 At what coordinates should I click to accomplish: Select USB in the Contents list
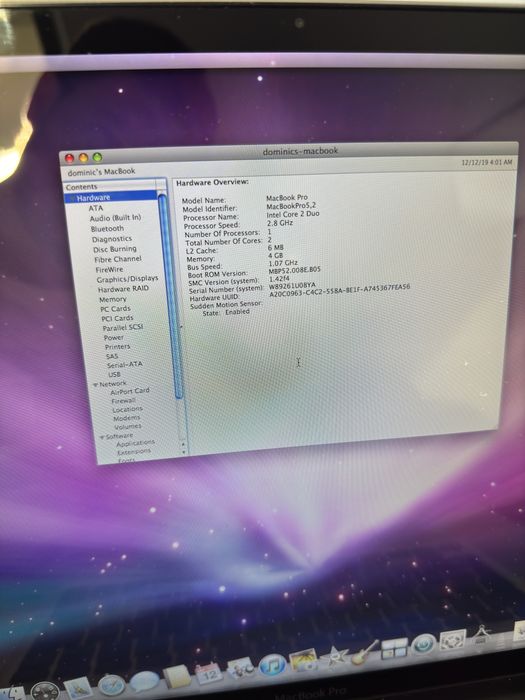tap(114, 374)
